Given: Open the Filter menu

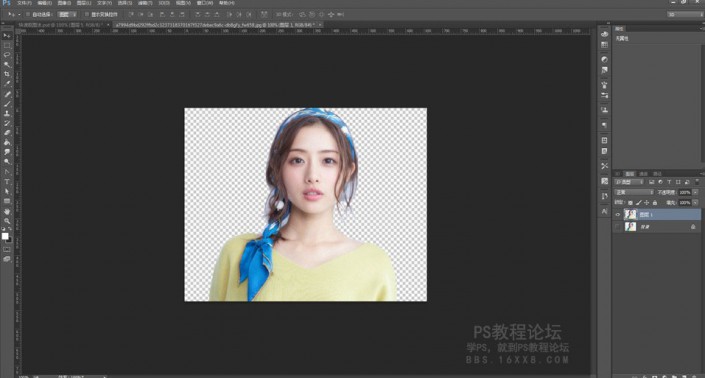Looking at the screenshot, I should 145,3.
